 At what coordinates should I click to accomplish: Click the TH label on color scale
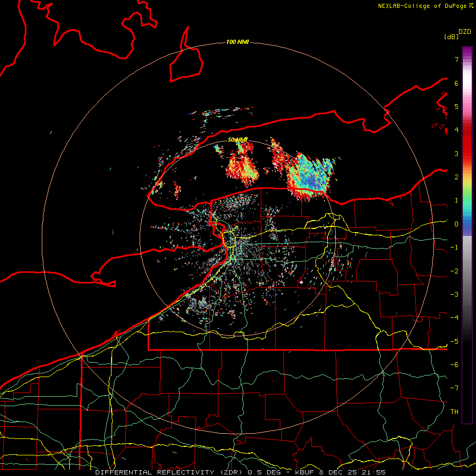(454, 412)
